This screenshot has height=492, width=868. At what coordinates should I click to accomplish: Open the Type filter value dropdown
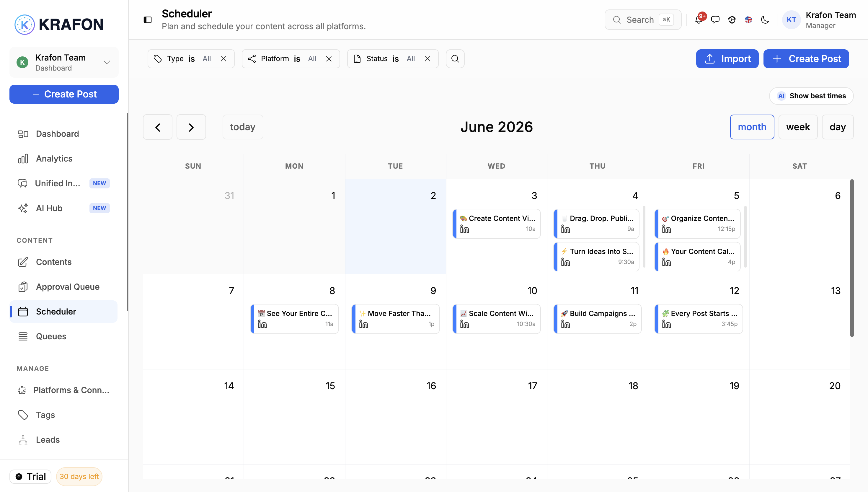207,59
